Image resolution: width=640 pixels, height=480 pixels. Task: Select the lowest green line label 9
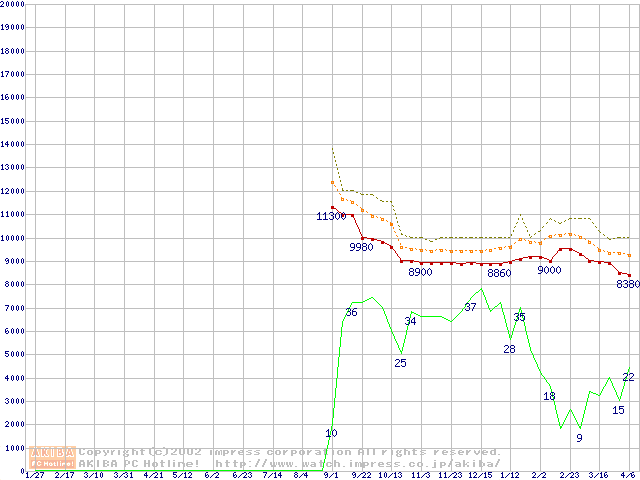[x=579, y=438]
